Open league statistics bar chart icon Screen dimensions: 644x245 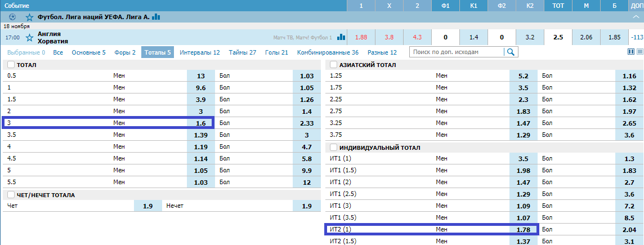(x=156, y=17)
